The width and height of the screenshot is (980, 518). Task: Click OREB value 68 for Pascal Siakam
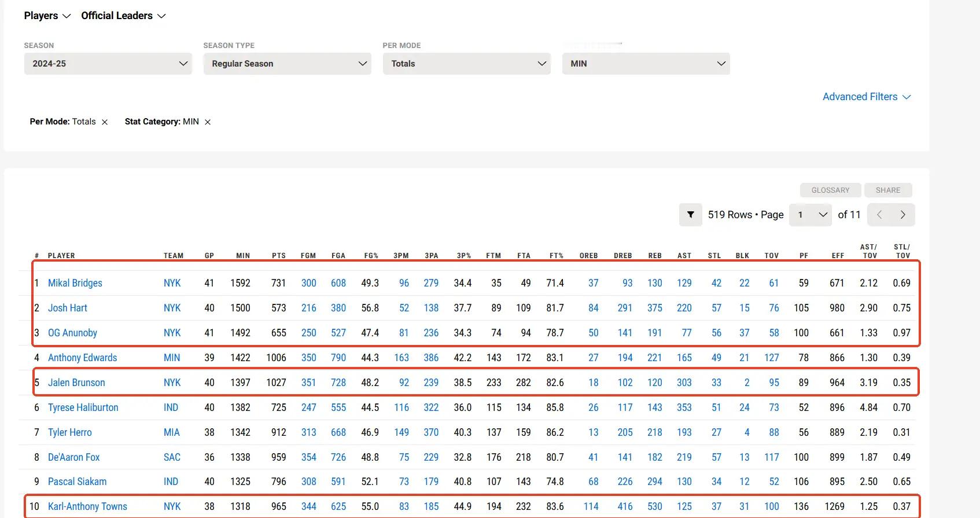(x=594, y=482)
